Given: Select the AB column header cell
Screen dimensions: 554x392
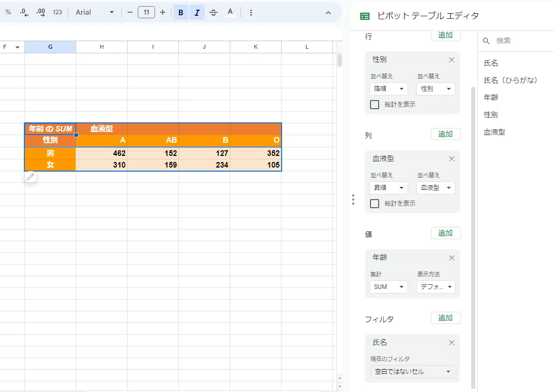Looking at the screenshot, I should [153, 140].
